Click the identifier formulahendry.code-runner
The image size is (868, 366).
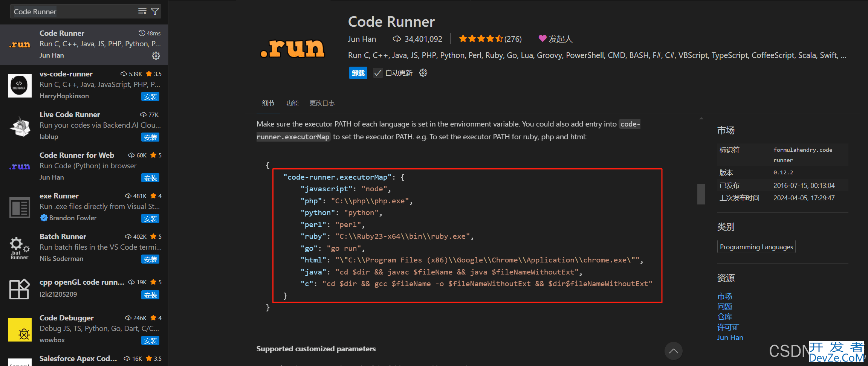804,155
